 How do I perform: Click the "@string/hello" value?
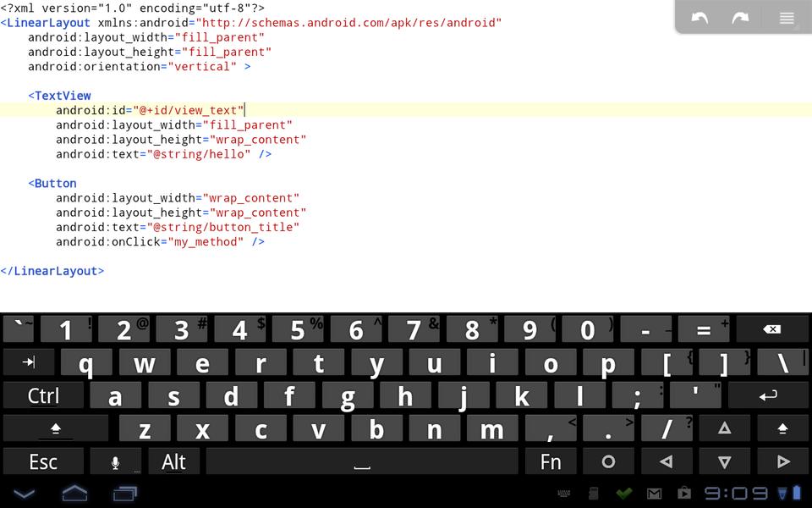point(199,154)
